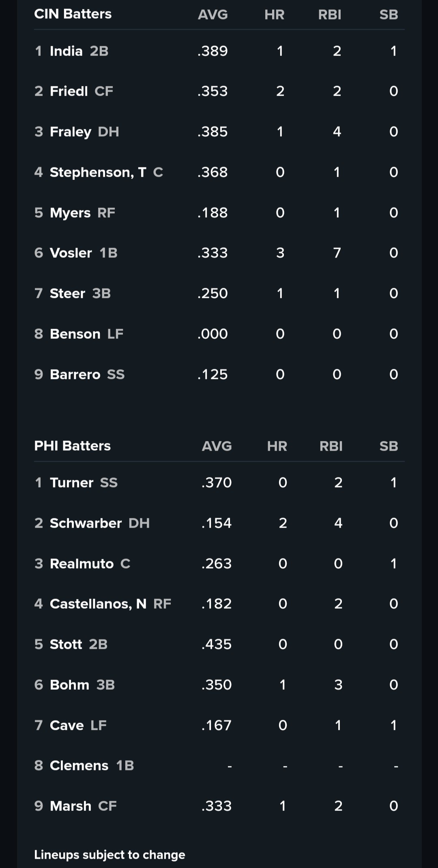Select Stott, the PHI second baseman
438x868 pixels.
click(x=66, y=644)
